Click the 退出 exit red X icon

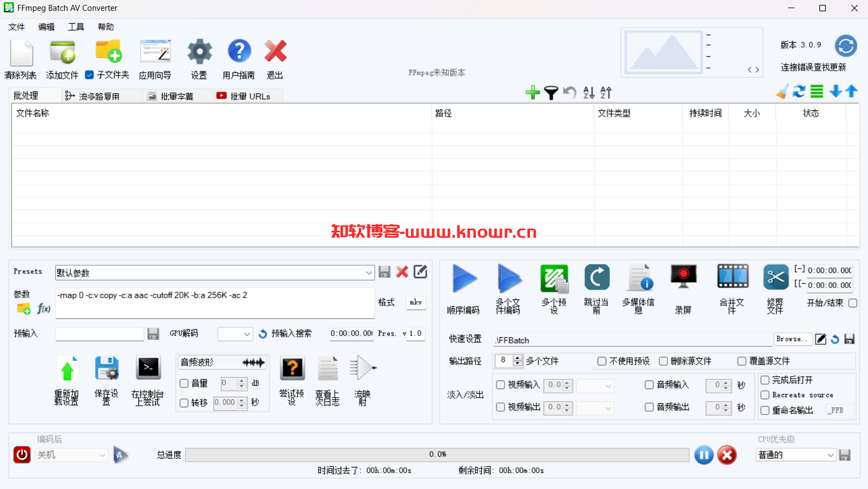coord(275,51)
